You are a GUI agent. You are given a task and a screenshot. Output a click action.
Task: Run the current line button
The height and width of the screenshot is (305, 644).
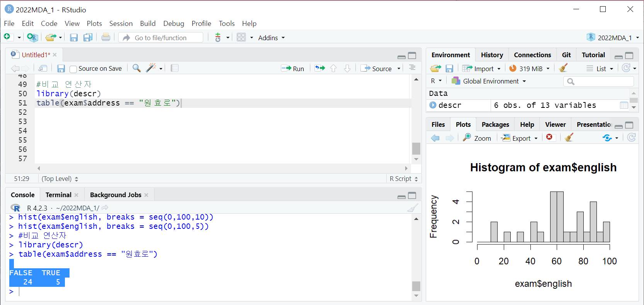pos(292,68)
